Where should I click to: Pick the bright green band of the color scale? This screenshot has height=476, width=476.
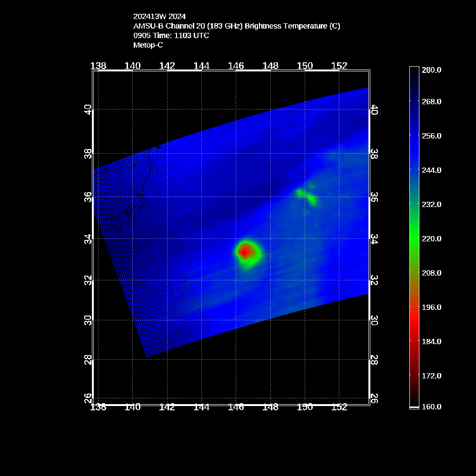click(x=414, y=237)
